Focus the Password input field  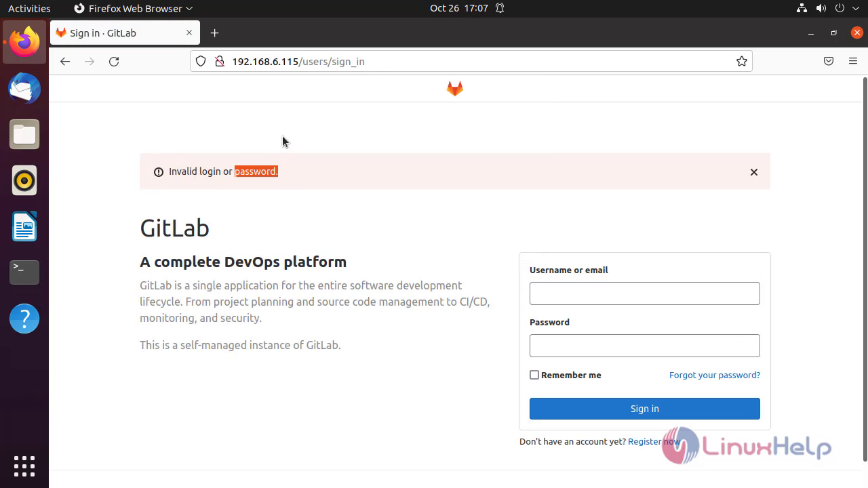tap(645, 346)
